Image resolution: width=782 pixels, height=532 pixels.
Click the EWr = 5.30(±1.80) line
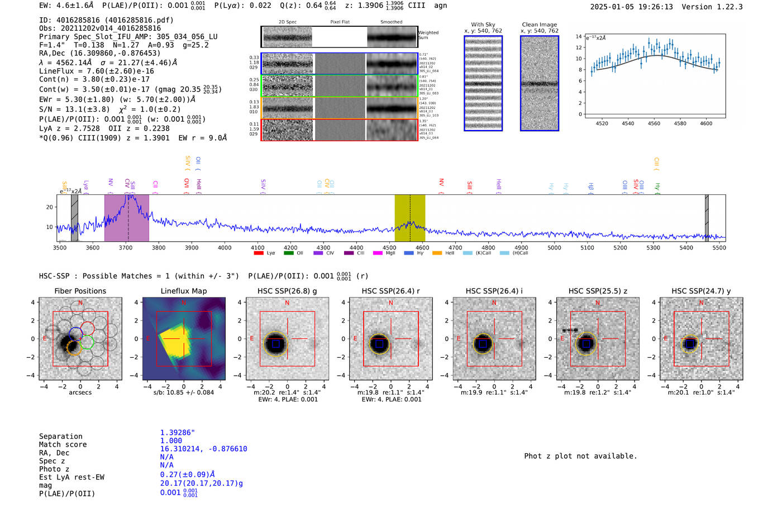(x=117, y=99)
